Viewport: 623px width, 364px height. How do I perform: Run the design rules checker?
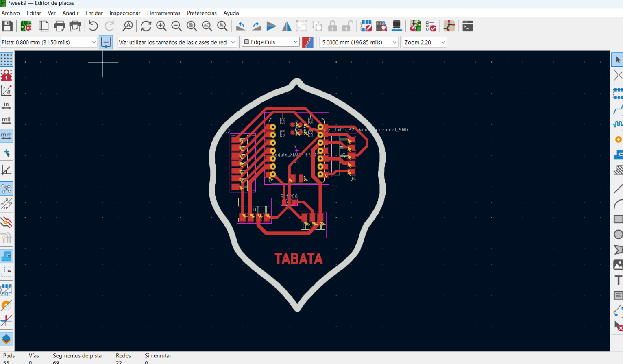(431, 26)
